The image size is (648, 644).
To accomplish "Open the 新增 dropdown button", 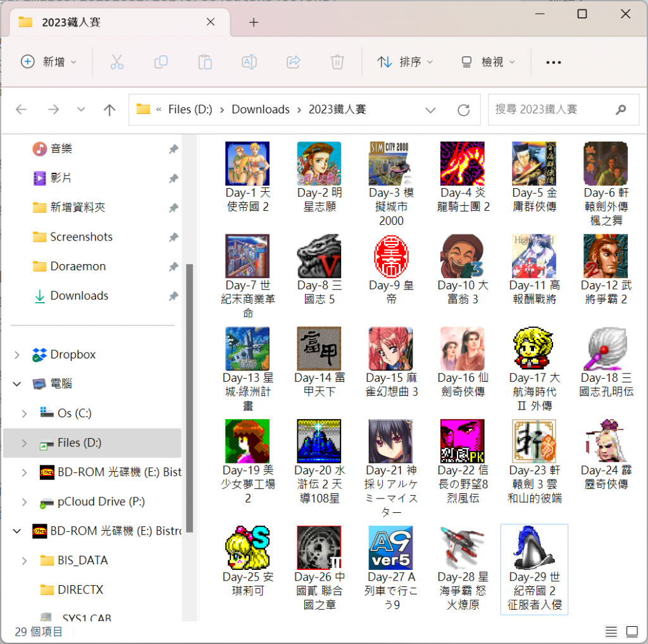I will point(49,62).
